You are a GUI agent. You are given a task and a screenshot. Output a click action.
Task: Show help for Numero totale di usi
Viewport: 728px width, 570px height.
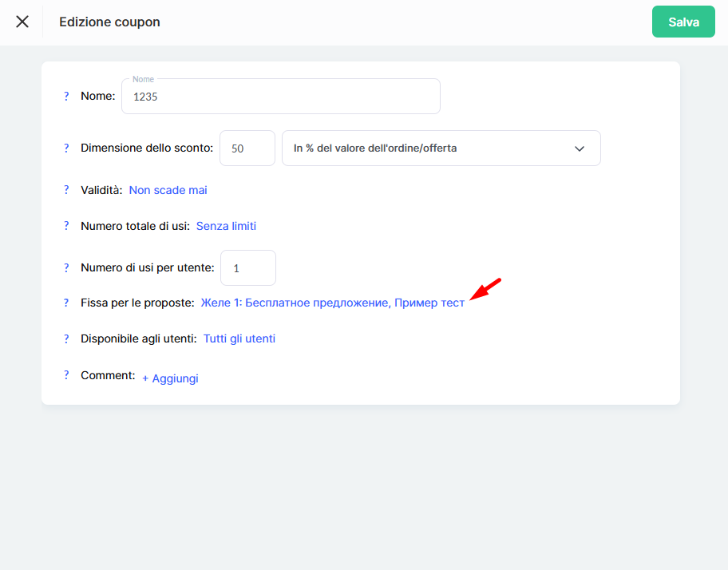pyautogui.click(x=66, y=226)
